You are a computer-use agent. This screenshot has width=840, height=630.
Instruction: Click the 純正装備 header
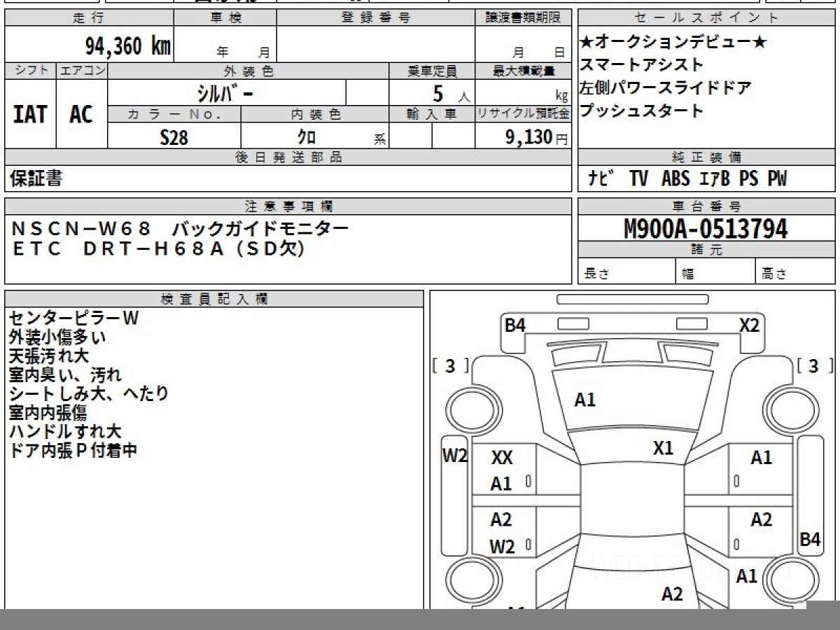coord(707,157)
